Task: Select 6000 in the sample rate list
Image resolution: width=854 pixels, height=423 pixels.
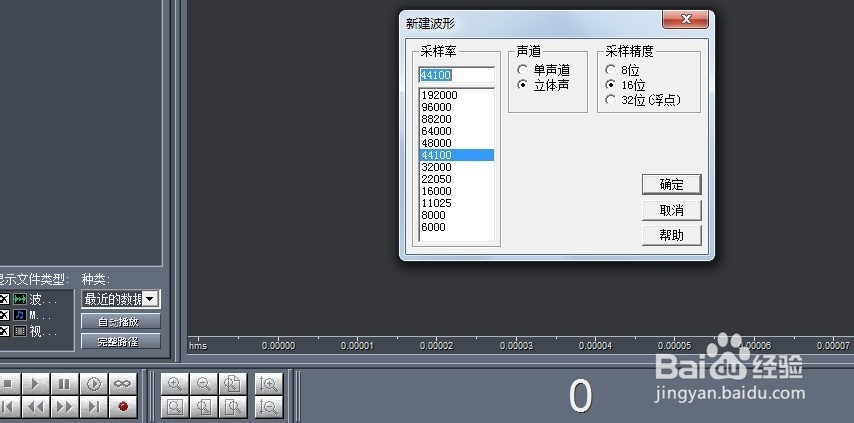Action: [x=457, y=227]
